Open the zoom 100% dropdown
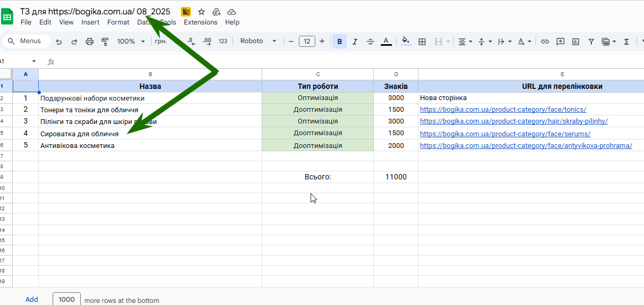The width and height of the screenshot is (644, 305). point(131,42)
